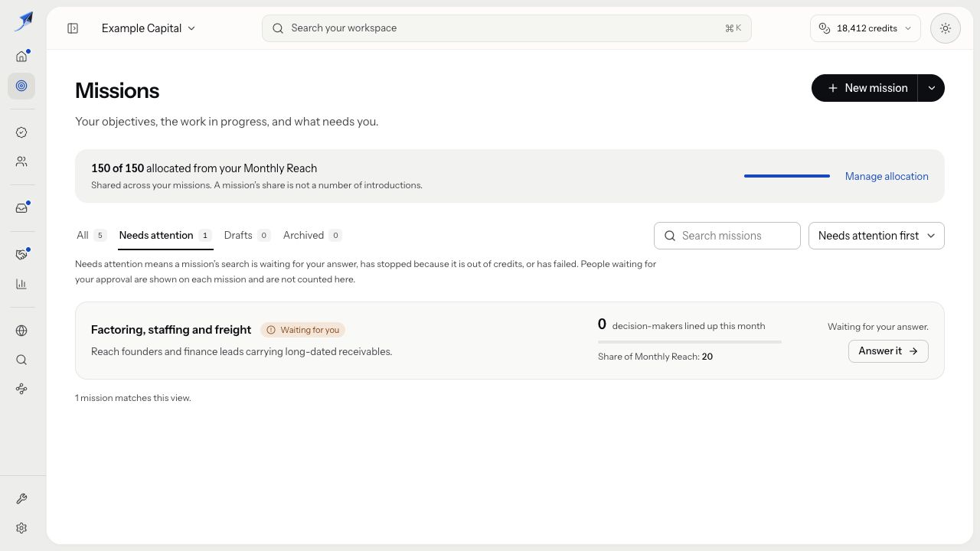Switch to the Drafts tab
This screenshot has width=980, height=551.
point(247,235)
